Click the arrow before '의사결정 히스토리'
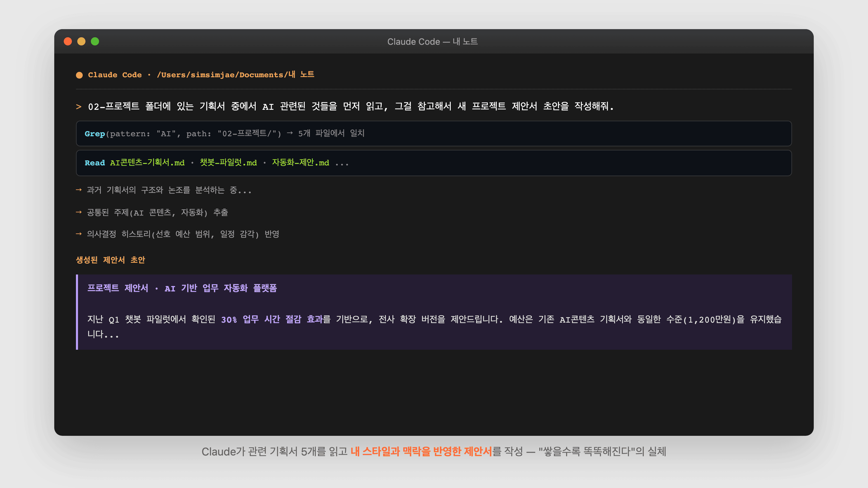 pyautogui.click(x=79, y=234)
